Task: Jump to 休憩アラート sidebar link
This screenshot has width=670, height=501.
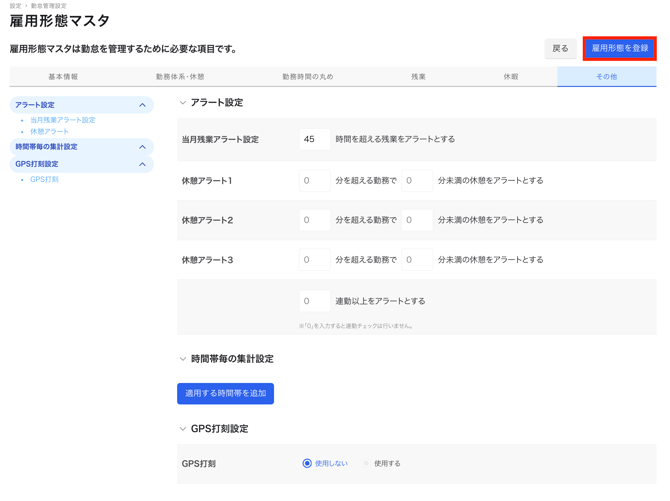Action: pos(49,132)
